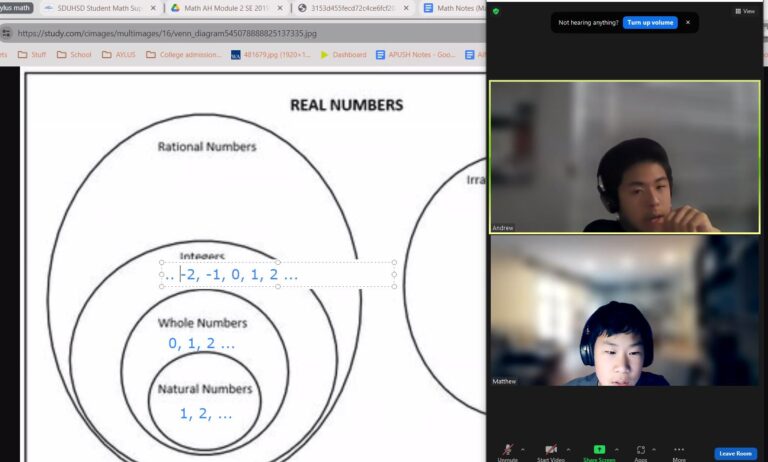This screenshot has width=768, height=462.
Task: Click the site information icon in address bar
Action: click(6, 33)
